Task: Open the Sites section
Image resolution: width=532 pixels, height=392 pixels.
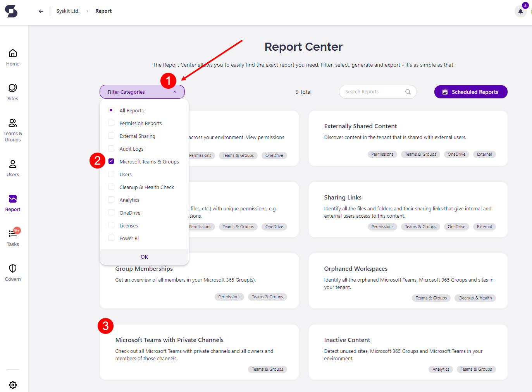Action: (x=12, y=92)
